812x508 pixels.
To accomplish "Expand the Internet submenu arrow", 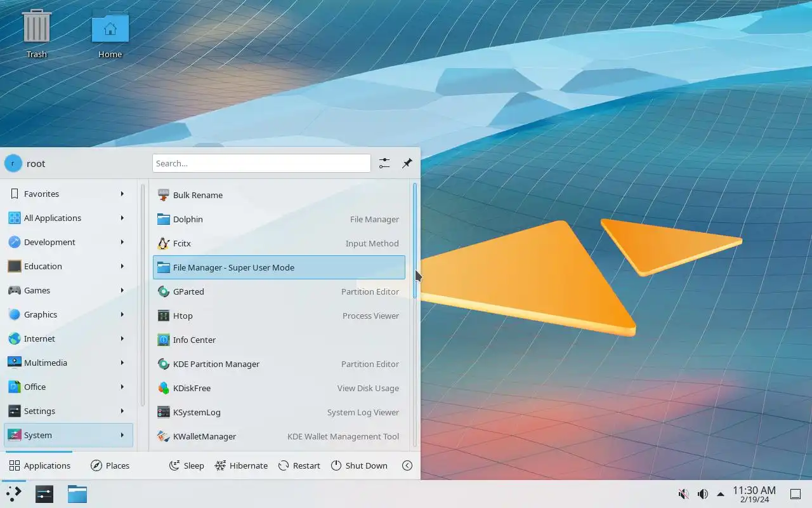I will (122, 338).
